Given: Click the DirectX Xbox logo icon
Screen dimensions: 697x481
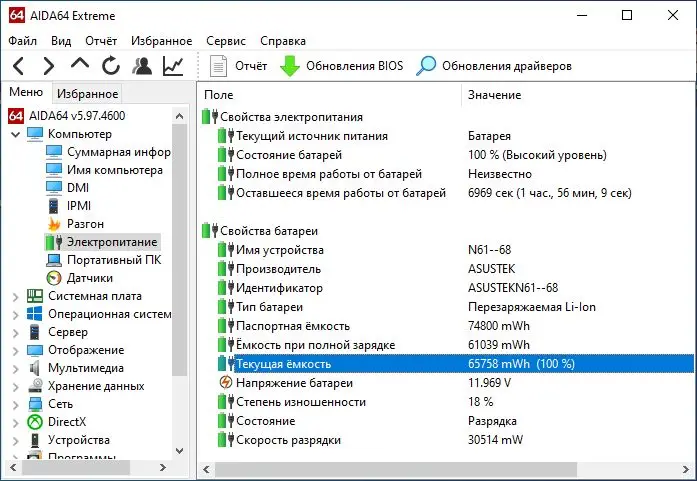Looking at the screenshot, I should (35, 422).
